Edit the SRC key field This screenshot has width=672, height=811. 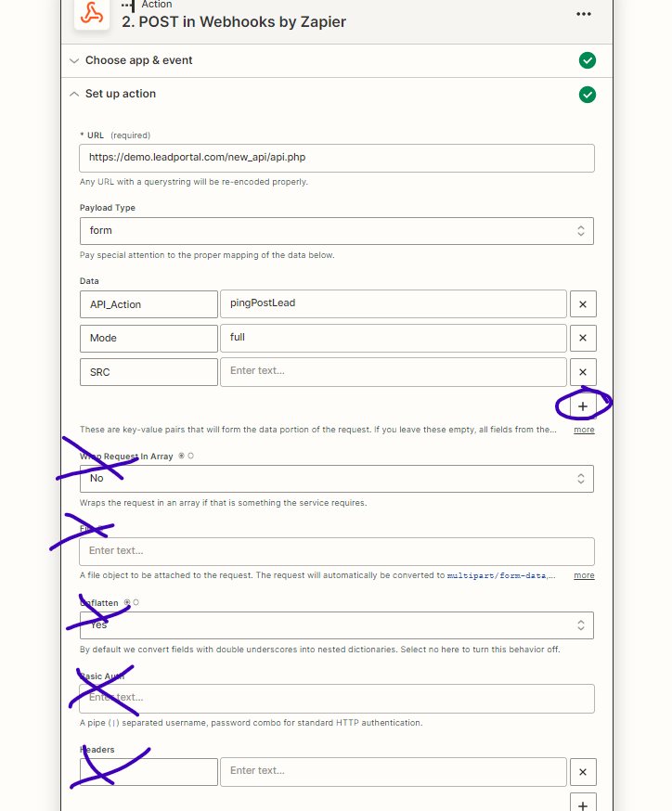pos(149,372)
